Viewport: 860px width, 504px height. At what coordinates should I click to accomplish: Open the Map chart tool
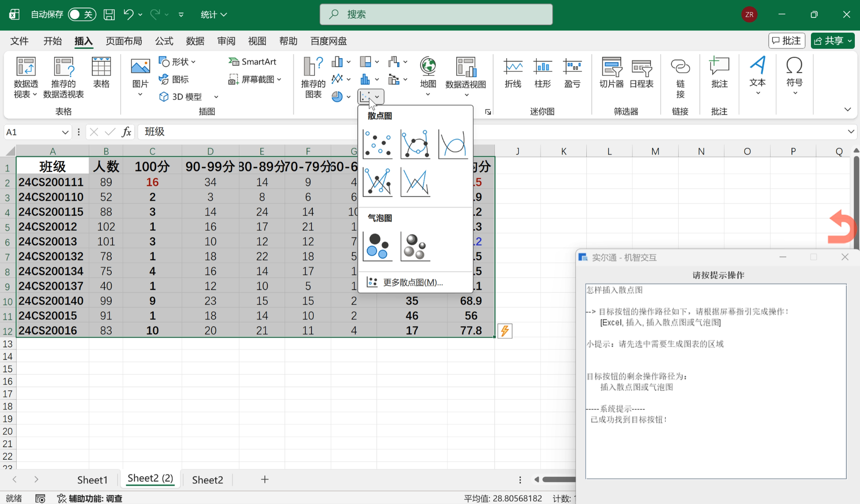(428, 76)
